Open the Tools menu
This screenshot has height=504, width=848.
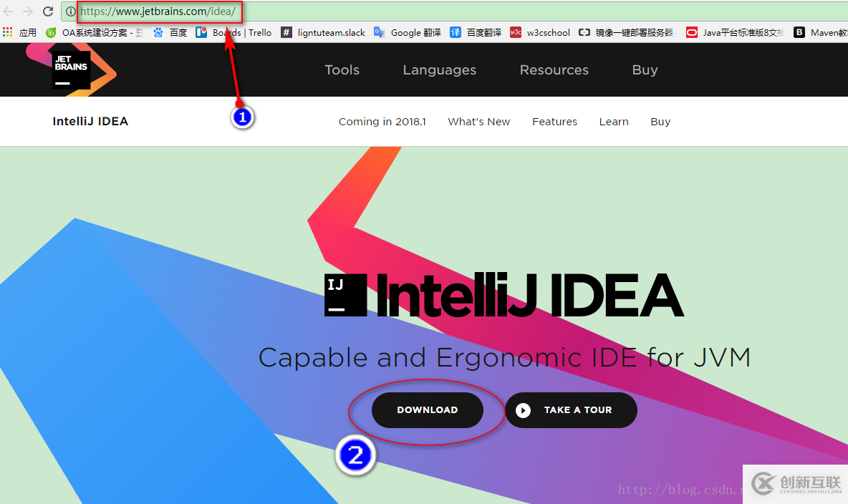342,69
